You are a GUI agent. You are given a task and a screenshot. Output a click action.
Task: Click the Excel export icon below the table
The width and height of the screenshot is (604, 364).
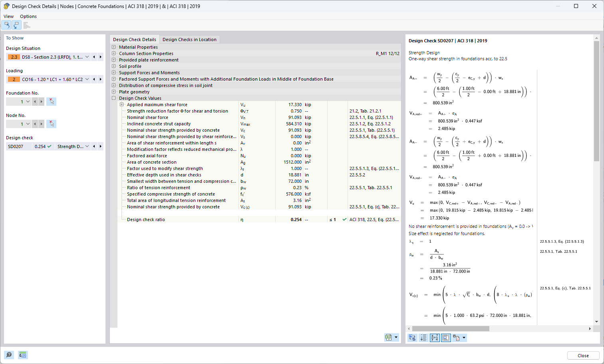coord(388,337)
